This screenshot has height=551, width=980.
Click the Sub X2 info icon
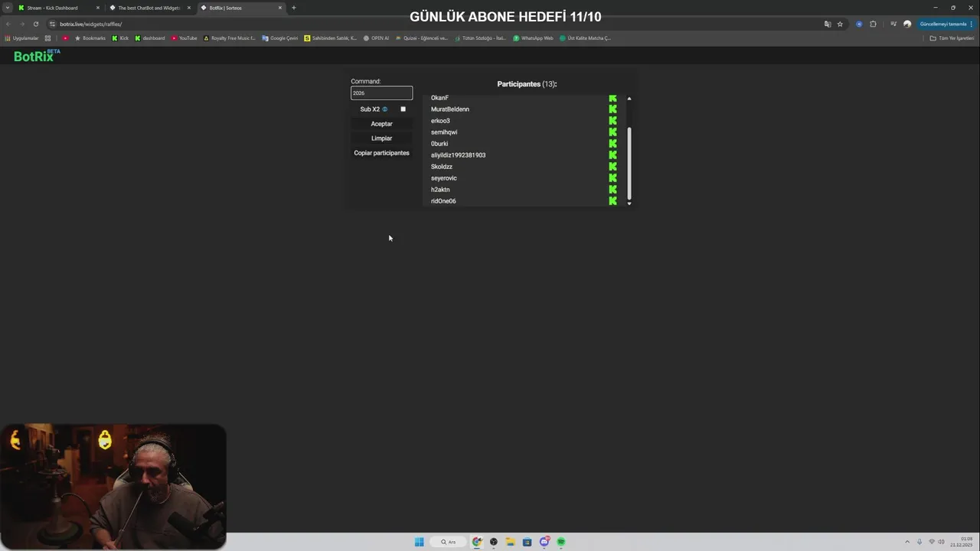pyautogui.click(x=384, y=109)
